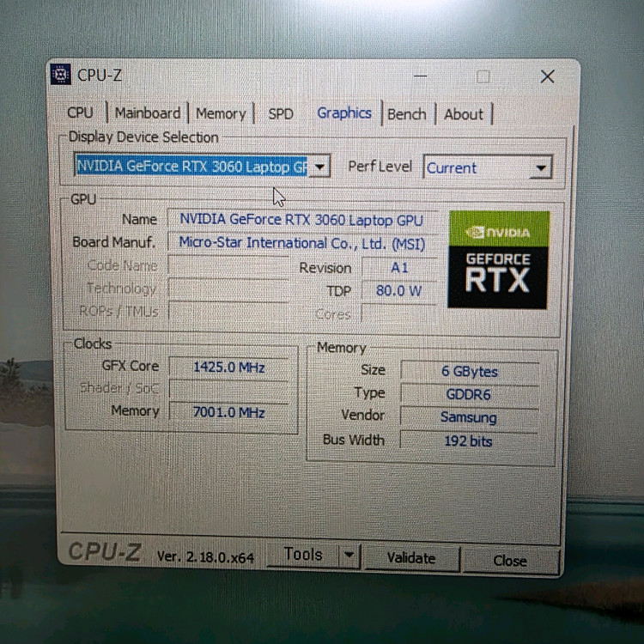Select the Memory tab
The image size is (644, 644).
point(221,113)
